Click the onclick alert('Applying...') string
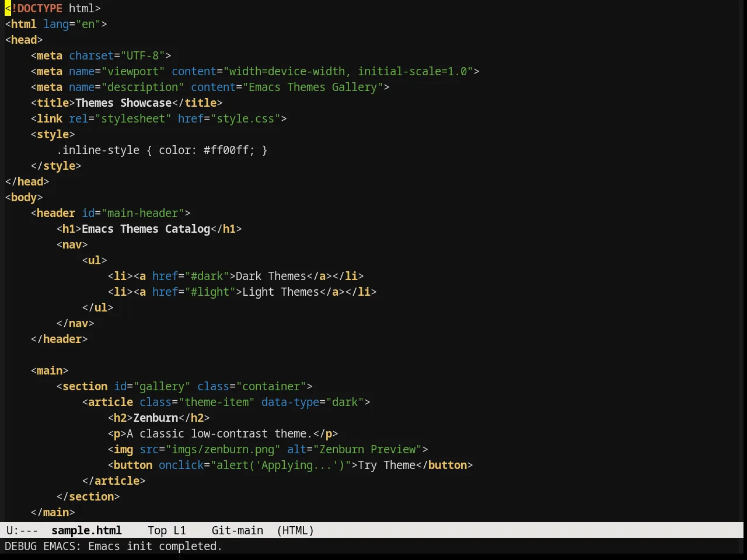 click(281, 465)
